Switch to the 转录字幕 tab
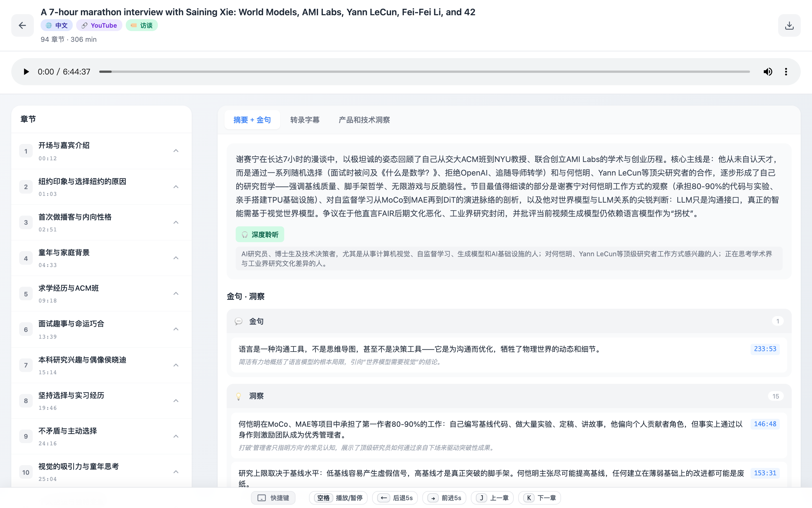812x508 pixels. [x=305, y=120]
